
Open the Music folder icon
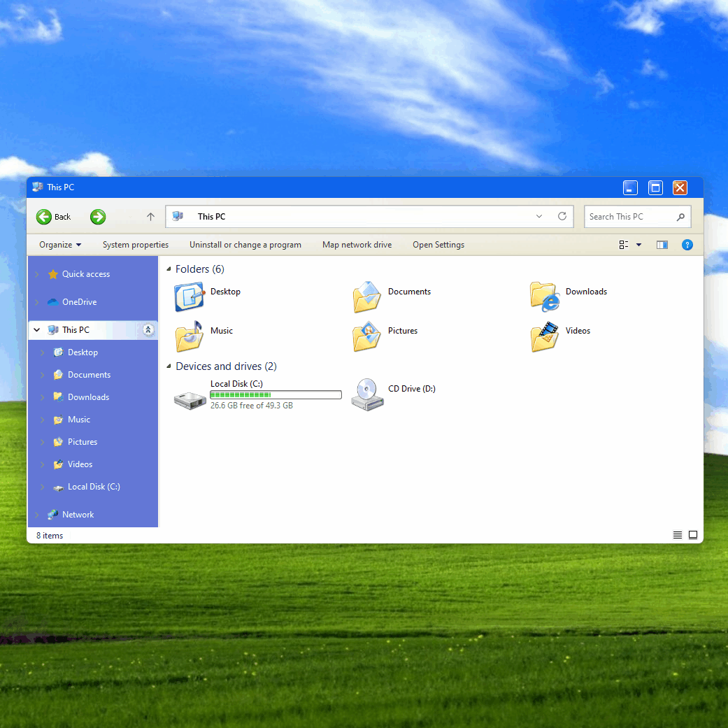(189, 336)
